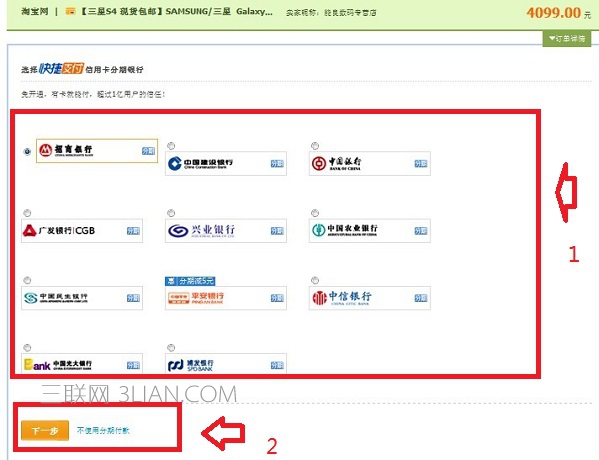Click the 中信银行 CITIC logo
The height and width of the screenshot is (460, 599).
342,298
